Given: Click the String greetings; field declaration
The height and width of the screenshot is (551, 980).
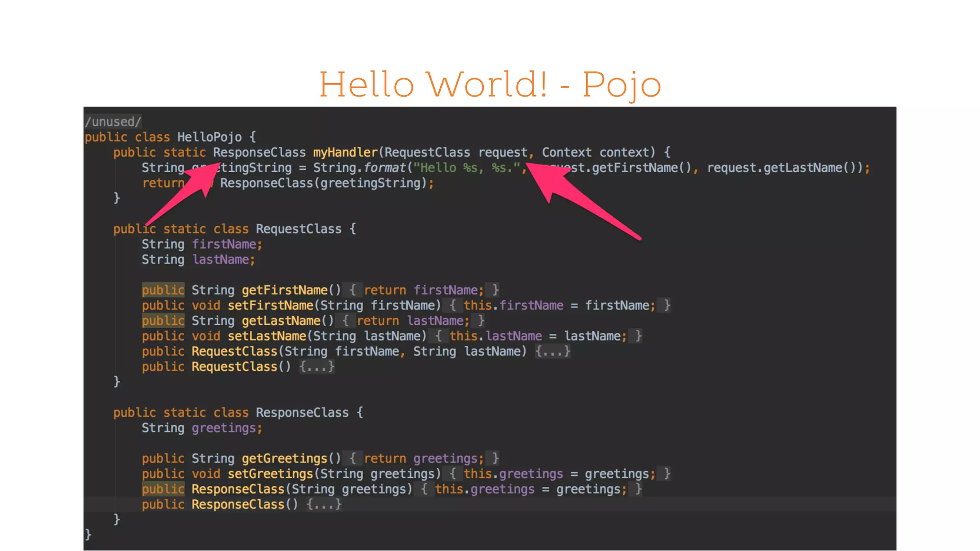Looking at the screenshot, I should coord(202,428).
